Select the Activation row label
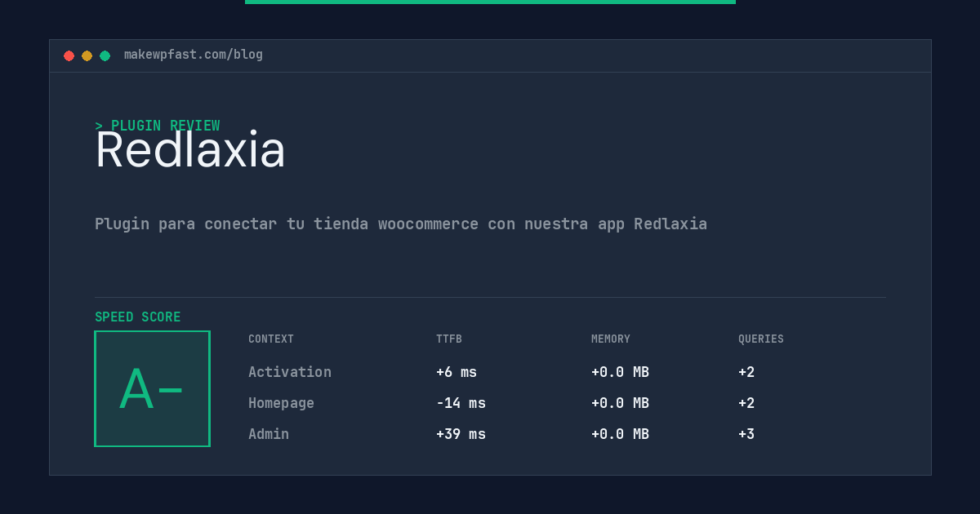Screen dimensions: 980x514 [x=290, y=372]
